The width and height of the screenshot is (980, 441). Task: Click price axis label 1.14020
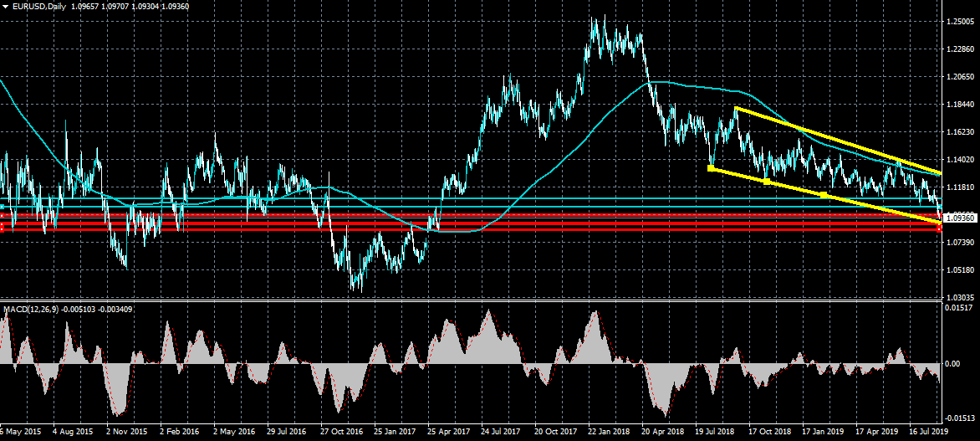coord(959,160)
